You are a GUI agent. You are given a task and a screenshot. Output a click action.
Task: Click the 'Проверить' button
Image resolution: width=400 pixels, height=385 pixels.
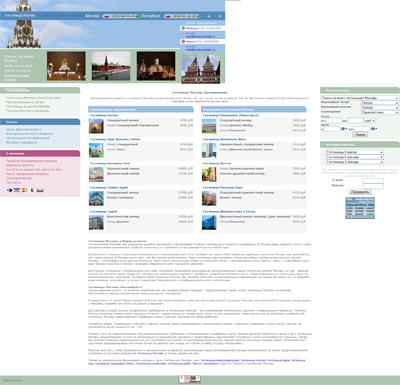click(x=360, y=192)
